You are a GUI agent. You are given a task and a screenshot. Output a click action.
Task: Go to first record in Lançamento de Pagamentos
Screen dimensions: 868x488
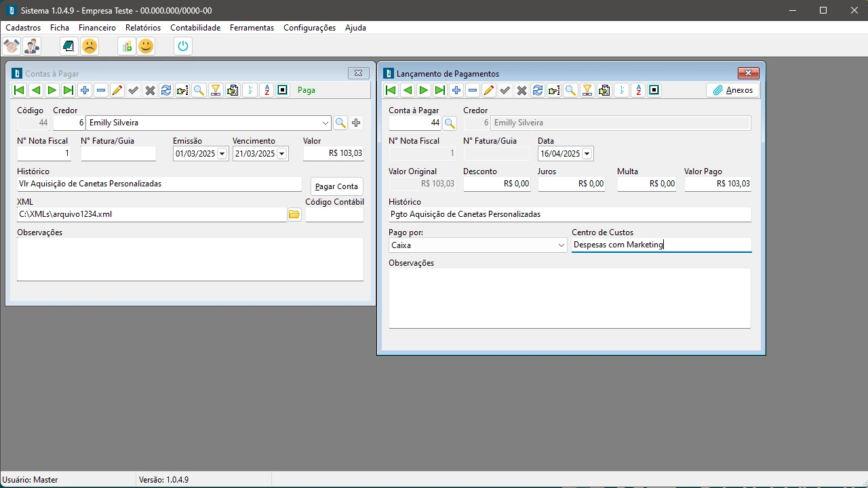pyautogui.click(x=391, y=90)
